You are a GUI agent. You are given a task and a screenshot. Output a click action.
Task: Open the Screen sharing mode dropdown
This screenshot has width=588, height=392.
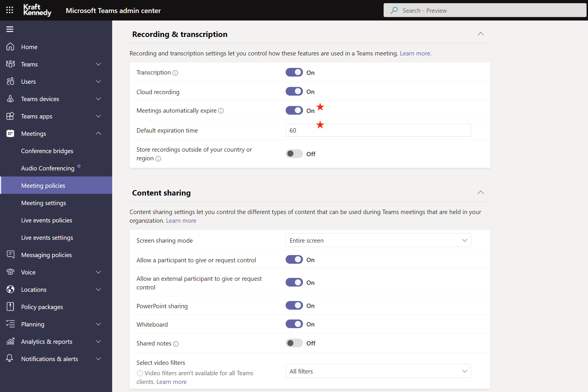click(x=378, y=240)
